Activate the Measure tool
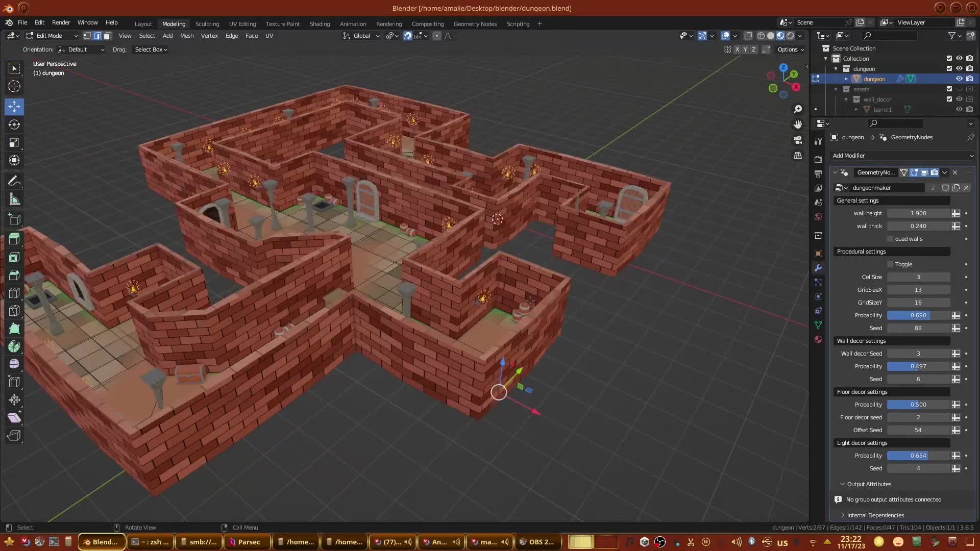The image size is (980, 551). point(14,199)
